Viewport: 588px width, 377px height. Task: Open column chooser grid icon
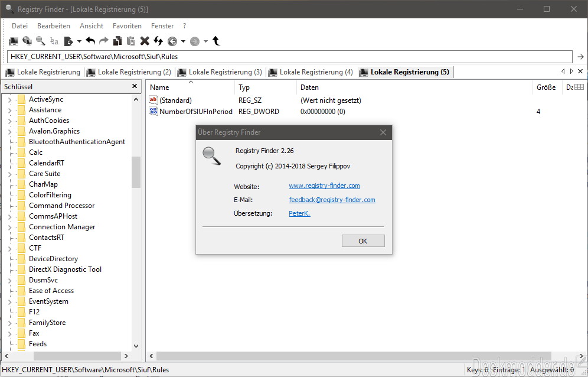[579, 87]
